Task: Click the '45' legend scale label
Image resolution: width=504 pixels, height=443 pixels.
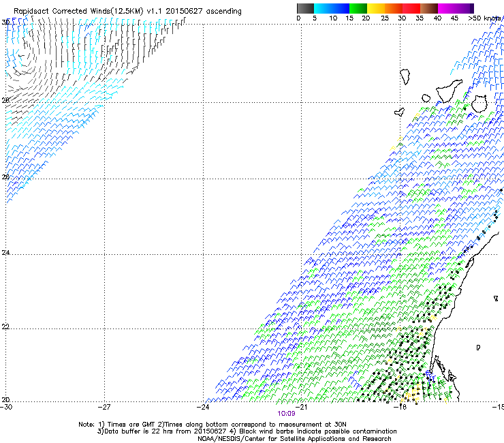Action: click(454, 18)
